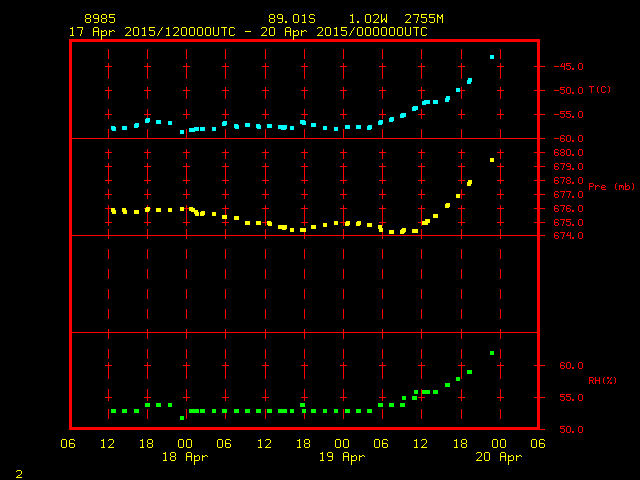Click the elevation text 2755M

pyautogui.click(x=424, y=19)
